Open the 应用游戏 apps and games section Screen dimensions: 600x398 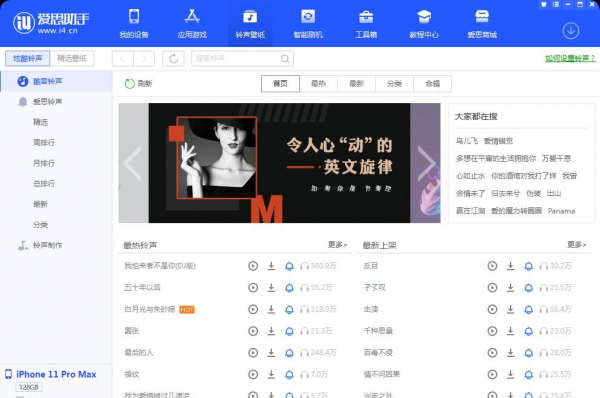(192, 24)
